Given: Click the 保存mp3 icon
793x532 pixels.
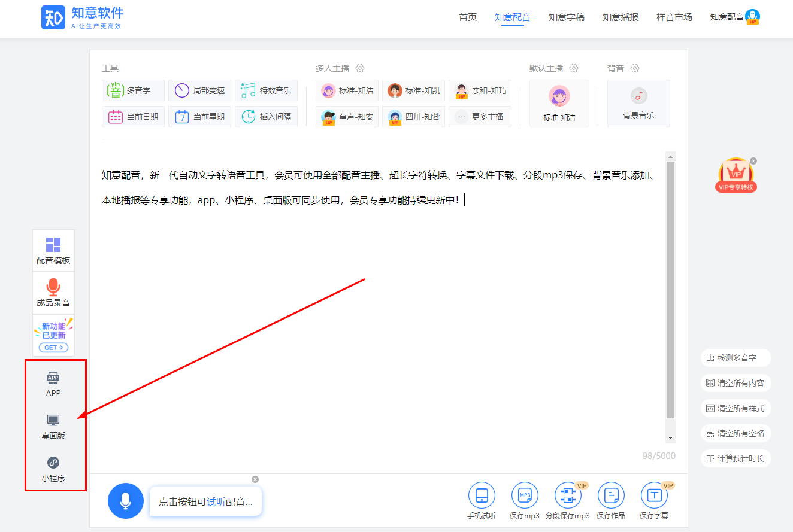Looking at the screenshot, I should point(525,495).
